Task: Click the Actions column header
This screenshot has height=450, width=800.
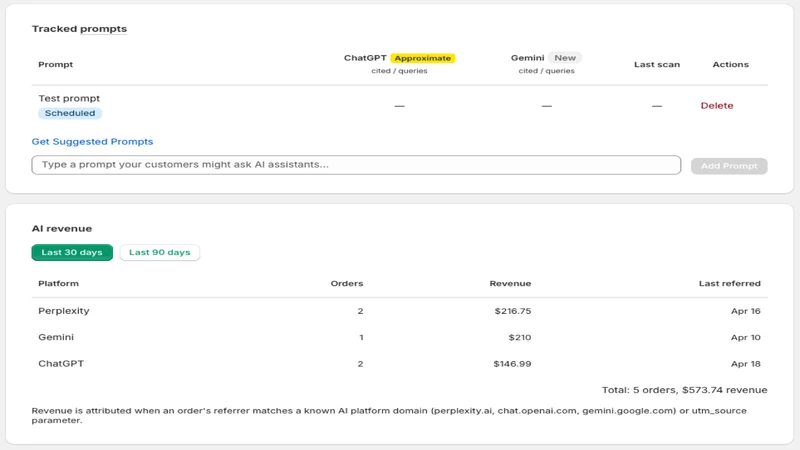Action: coord(731,65)
